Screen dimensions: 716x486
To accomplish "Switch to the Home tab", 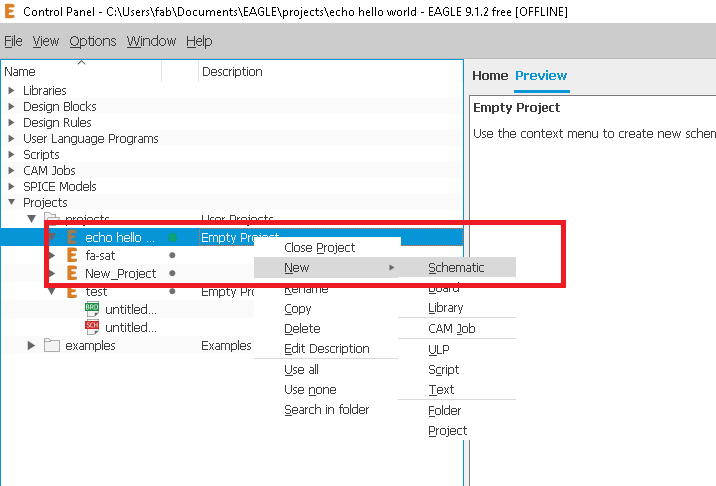I will [x=490, y=75].
